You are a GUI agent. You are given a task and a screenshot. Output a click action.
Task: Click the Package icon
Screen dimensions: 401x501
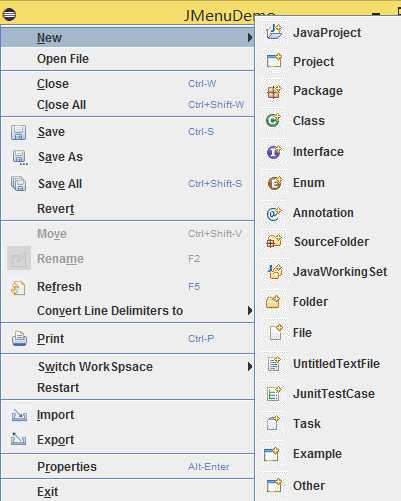[x=274, y=91]
